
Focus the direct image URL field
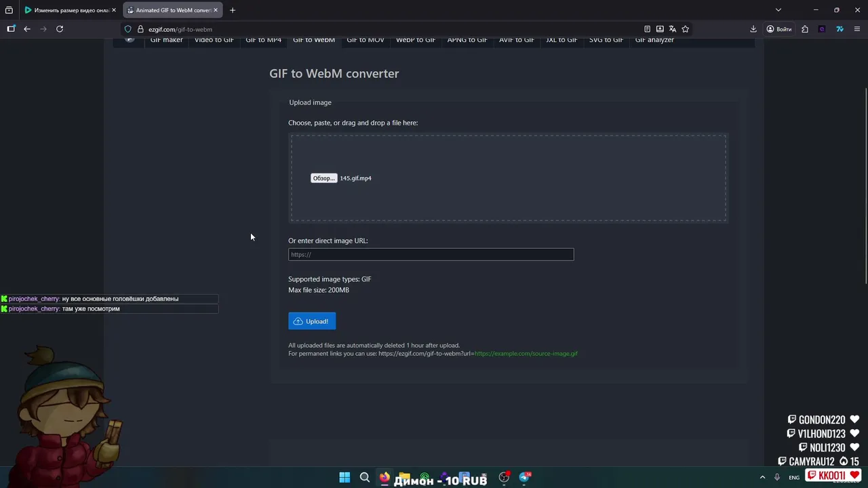431,254
